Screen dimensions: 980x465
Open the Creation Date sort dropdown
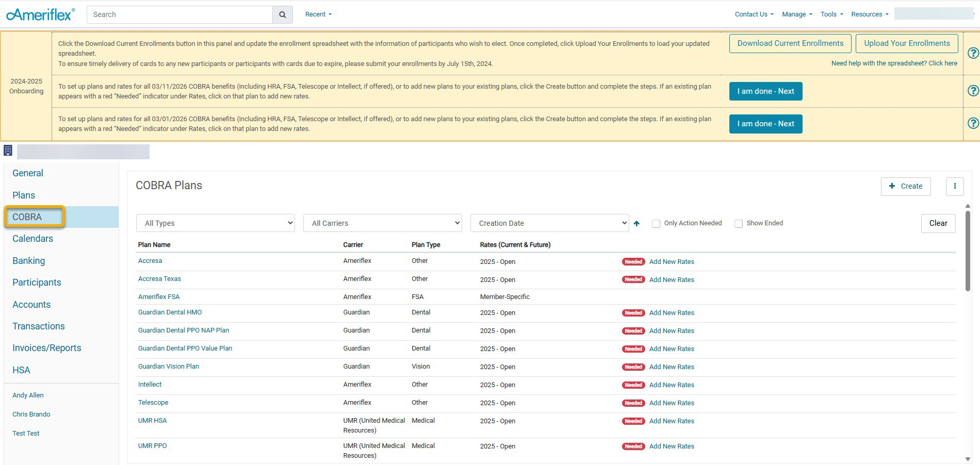(549, 223)
